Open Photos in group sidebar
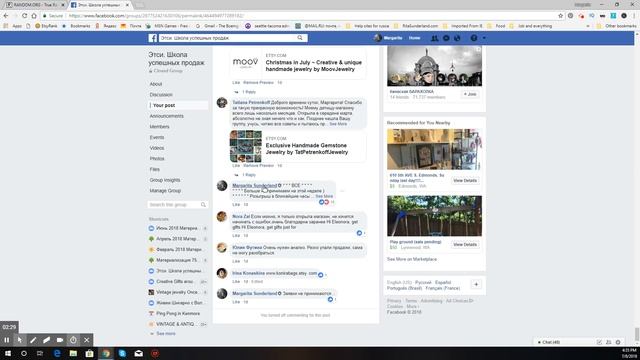This screenshot has height=360, width=640. tap(157, 158)
